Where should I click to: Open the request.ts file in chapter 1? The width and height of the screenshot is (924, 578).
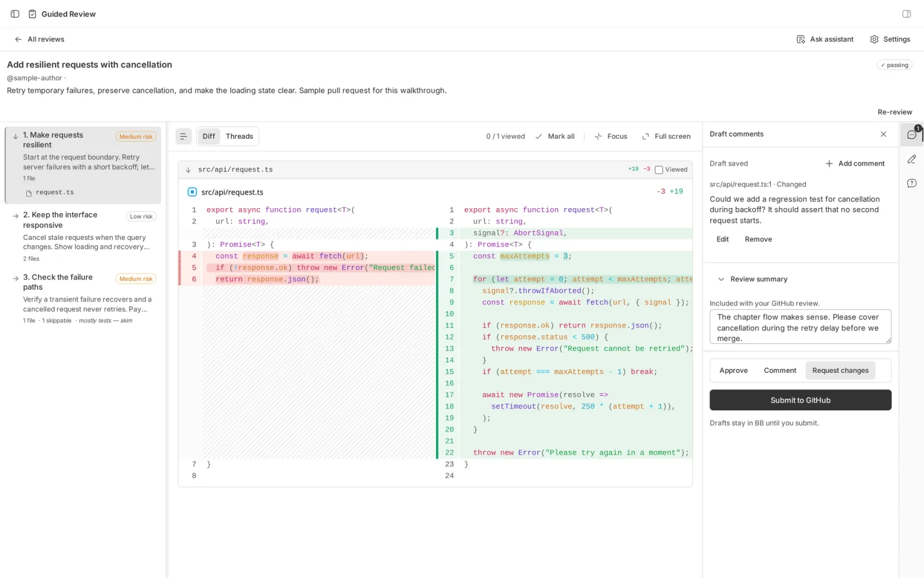[x=50, y=192]
